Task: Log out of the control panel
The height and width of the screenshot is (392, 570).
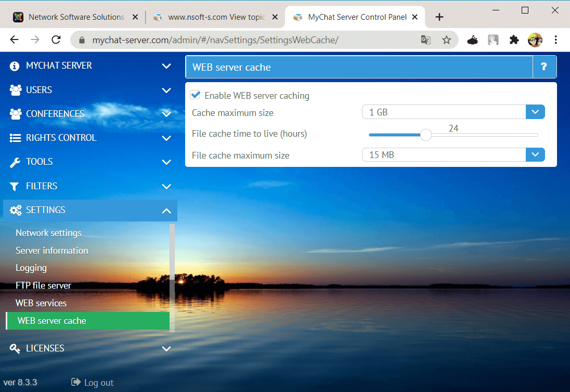Action: click(93, 383)
